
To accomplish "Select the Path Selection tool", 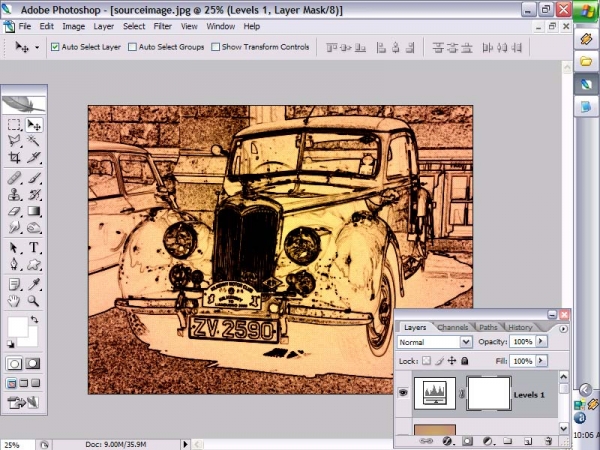I will pos(14,248).
